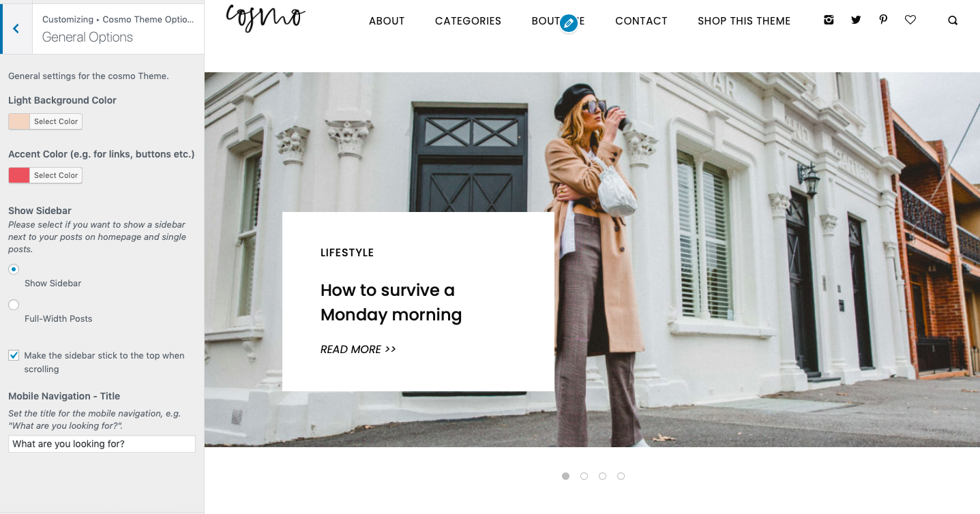Screen dimensions: 980x514
Task: Open the Twitter icon link
Action: point(856,20)
